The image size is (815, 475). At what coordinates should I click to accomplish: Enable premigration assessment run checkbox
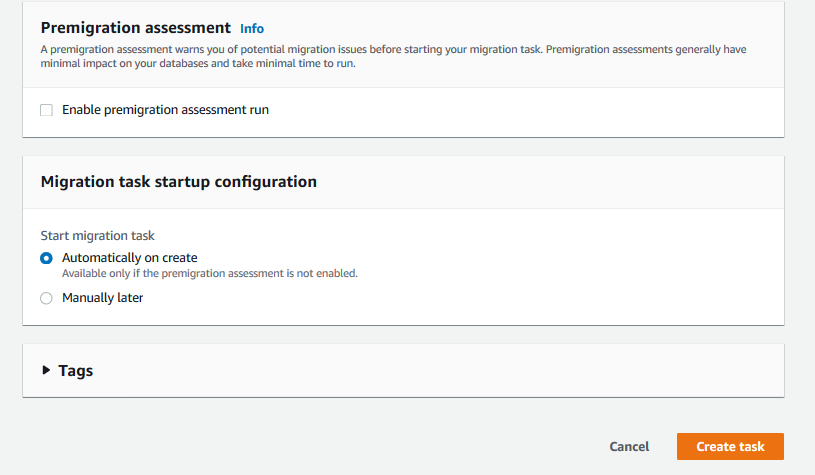coord(46,110)
